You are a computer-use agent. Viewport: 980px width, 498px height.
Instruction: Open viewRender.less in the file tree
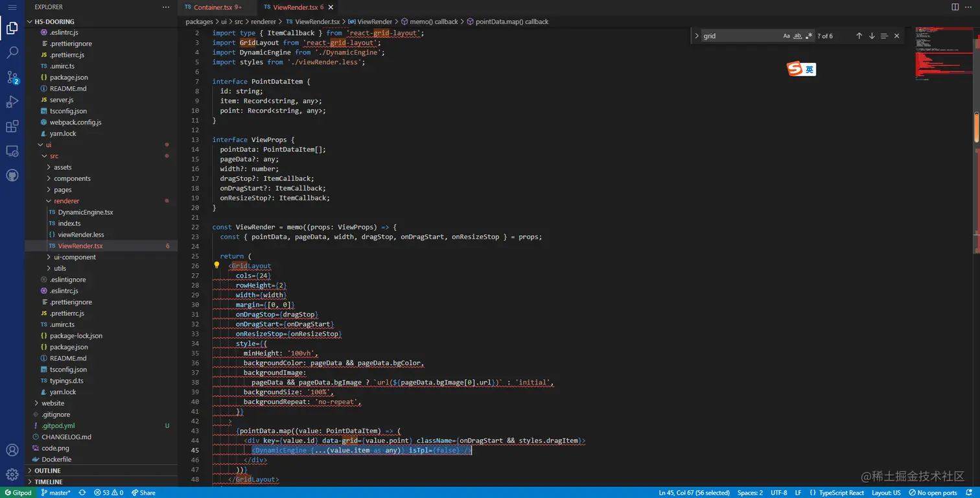click(x=81, y=235)
